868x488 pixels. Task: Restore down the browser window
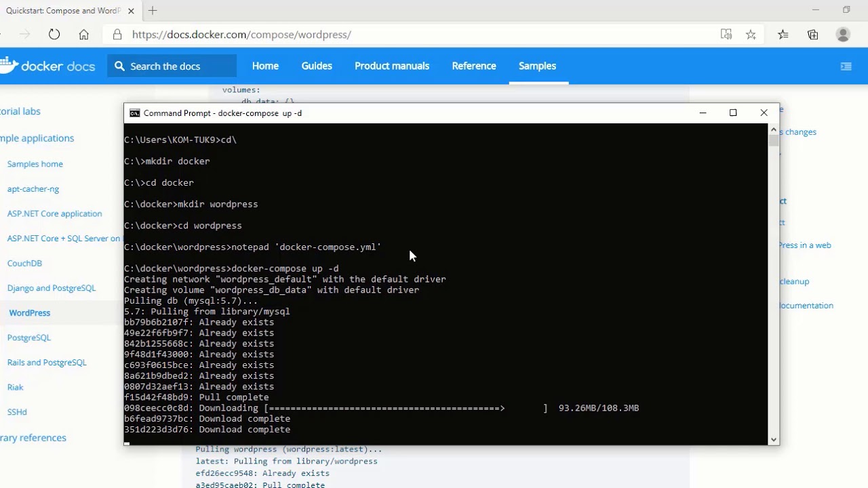click(846, 10)
